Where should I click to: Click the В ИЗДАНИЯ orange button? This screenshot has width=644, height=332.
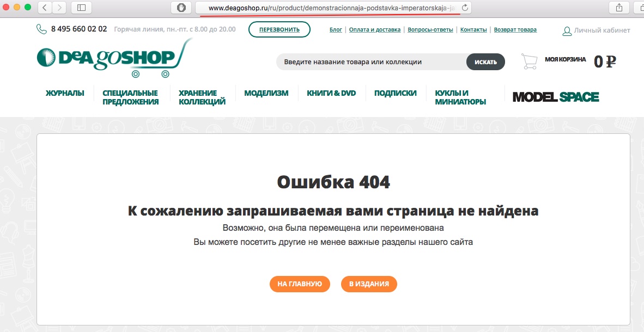click(369, 284)
